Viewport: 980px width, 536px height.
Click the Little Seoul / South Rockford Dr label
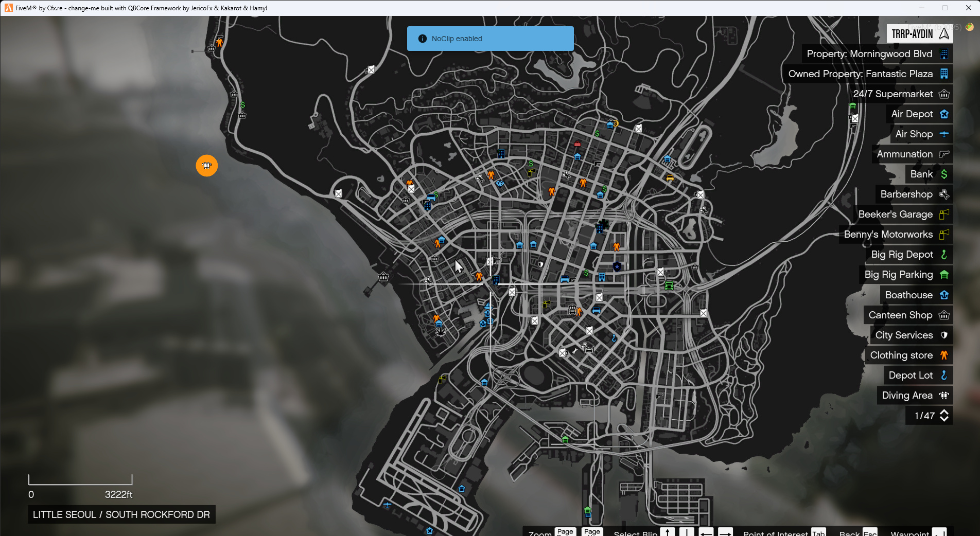pos(121,514)
